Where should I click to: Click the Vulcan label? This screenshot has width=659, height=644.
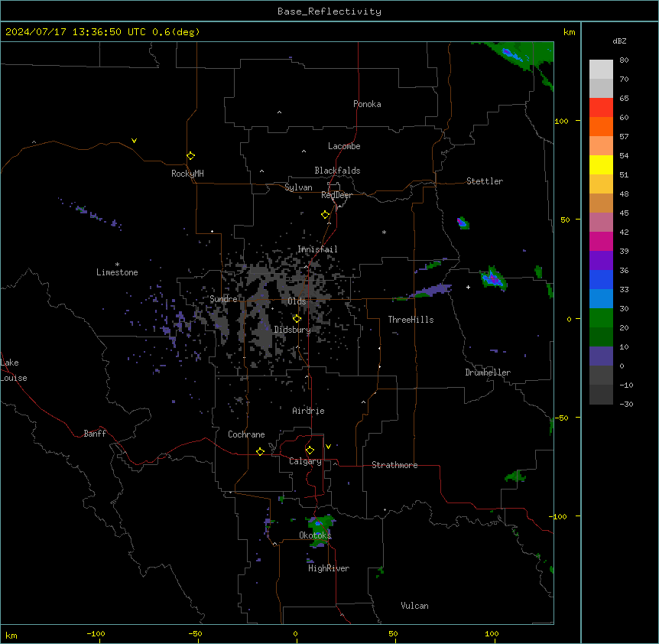coord(415,606)
